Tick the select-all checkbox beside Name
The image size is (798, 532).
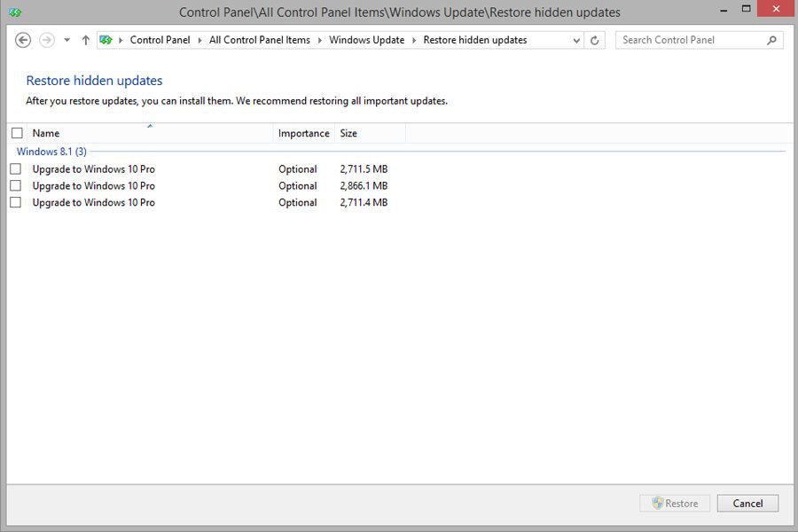click(17, 133)
